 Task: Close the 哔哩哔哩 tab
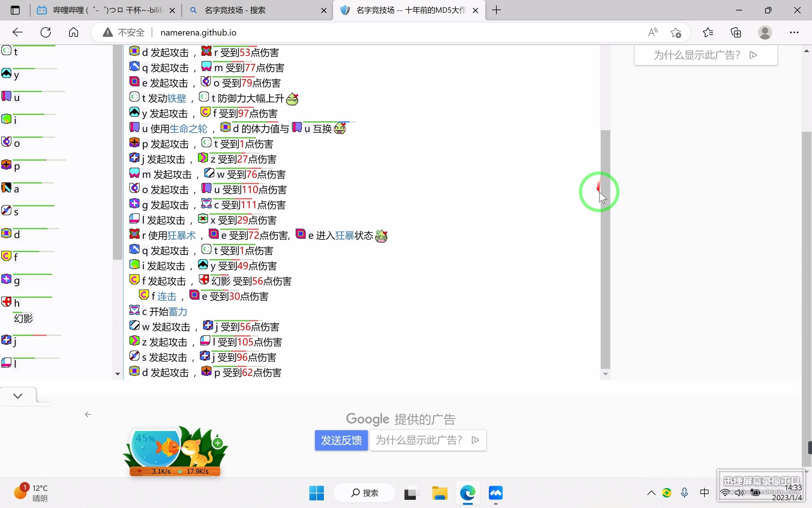tap(172, 10)
